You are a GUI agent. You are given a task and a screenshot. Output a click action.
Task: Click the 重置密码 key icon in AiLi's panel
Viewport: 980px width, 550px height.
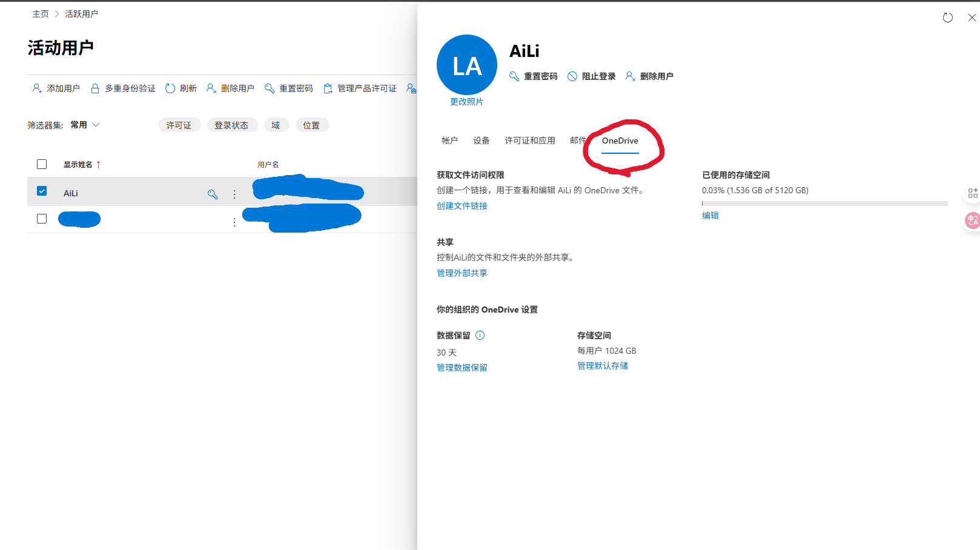514,76
